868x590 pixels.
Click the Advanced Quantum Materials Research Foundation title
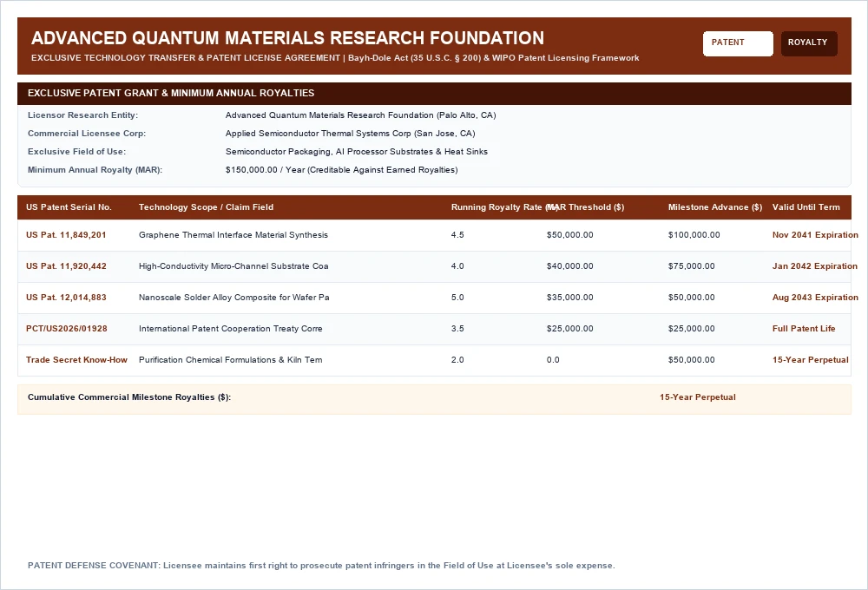(x=287, y=37)
